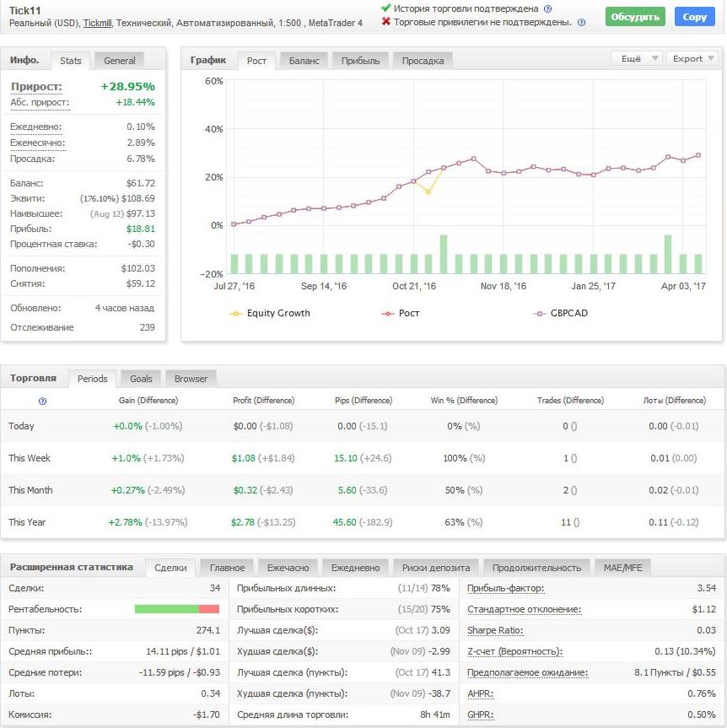The width and height of the screenshot is (727, 728).
Task: Click the Абс. прирост label
Action: tap(40, 102)
